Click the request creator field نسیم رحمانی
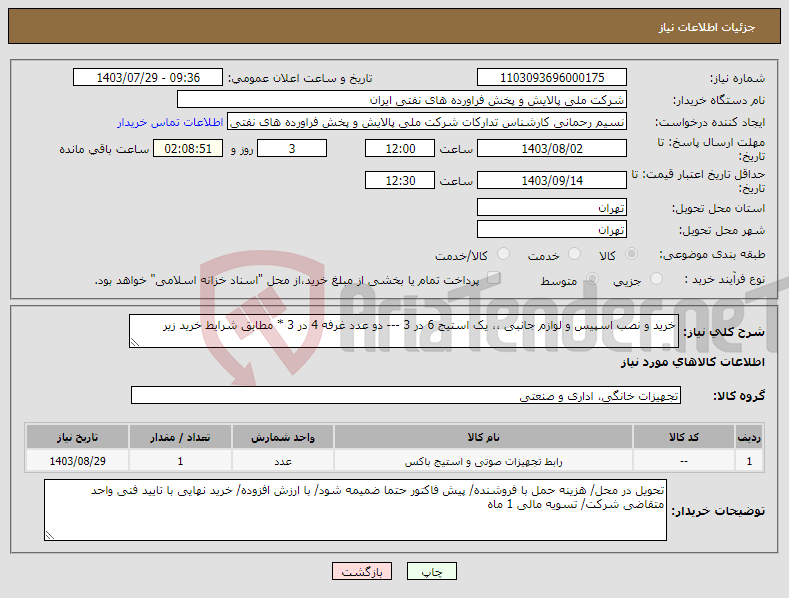 pos(427,122)
